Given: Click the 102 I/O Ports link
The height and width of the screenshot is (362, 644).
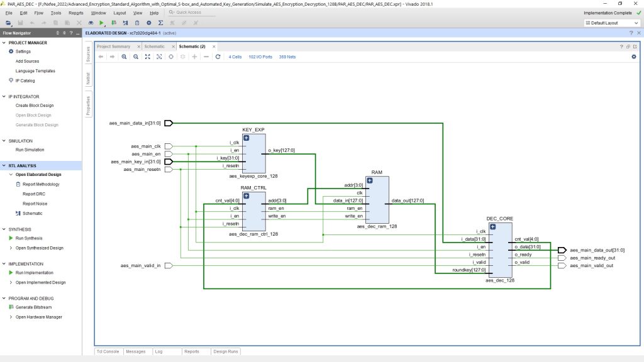Looking at the screenshot, I should pos(261,57).
